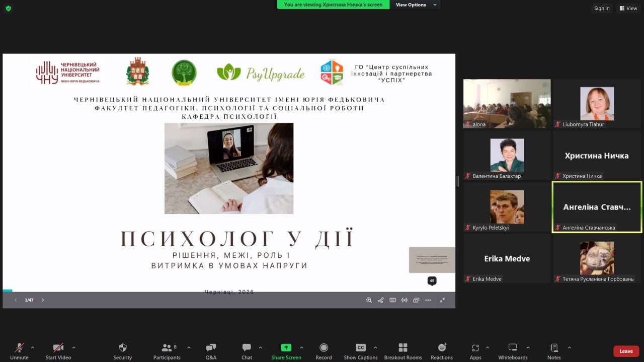This screenshot has width=644, height=362.
Task: Click the zoom magnifier icon on slide toolbar
Action: (369, 300)
